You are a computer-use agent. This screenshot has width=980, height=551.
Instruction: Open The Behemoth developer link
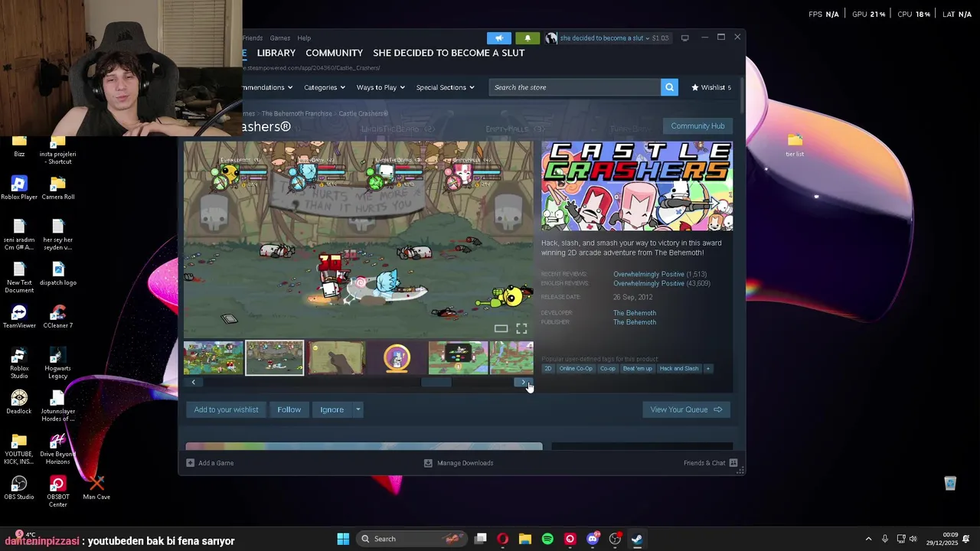point(635,313)
